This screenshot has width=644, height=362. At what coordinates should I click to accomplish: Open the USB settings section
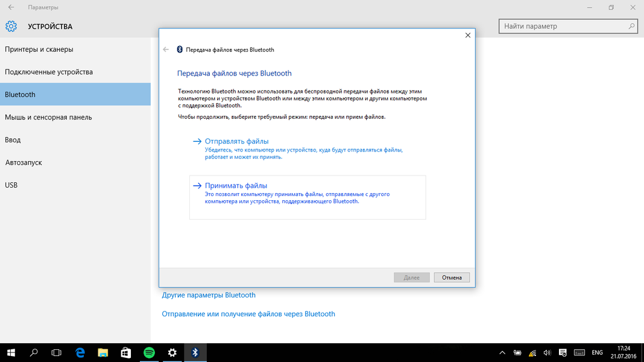click(75, 185)
